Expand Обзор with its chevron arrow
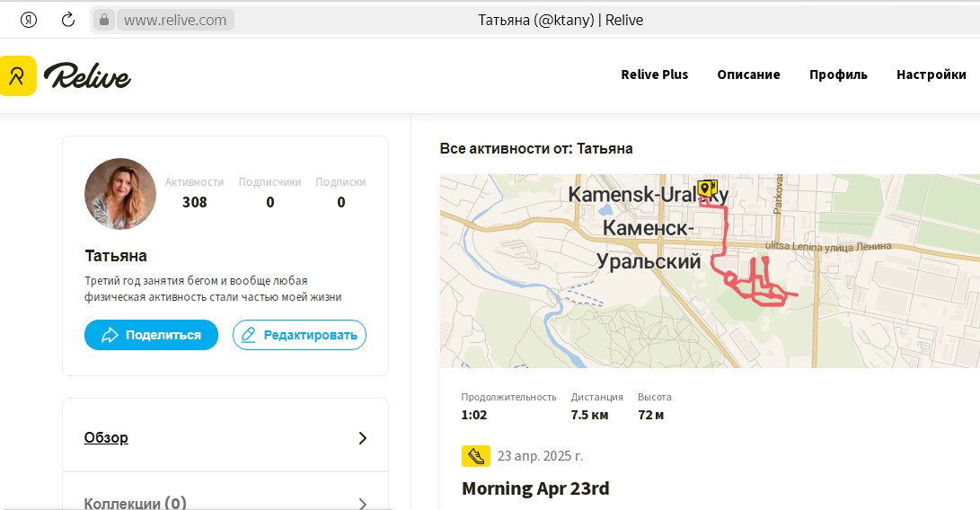This screenshot has height=510, width=980. [x=363, y=437]
